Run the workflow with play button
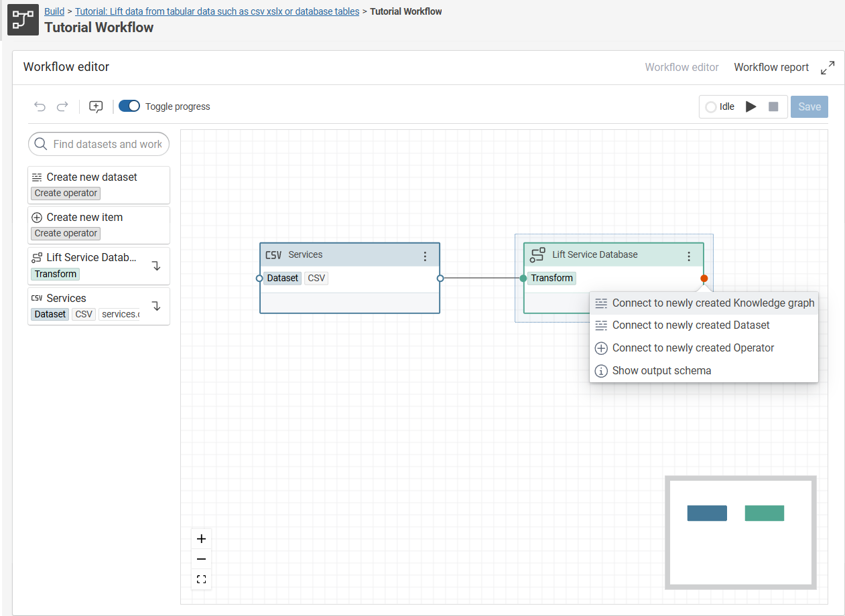 [751, 107]
